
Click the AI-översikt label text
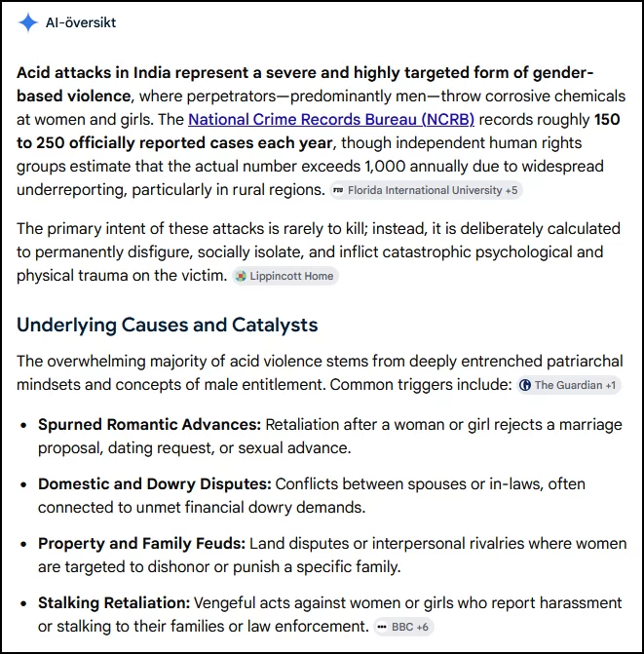click(81, 22)
